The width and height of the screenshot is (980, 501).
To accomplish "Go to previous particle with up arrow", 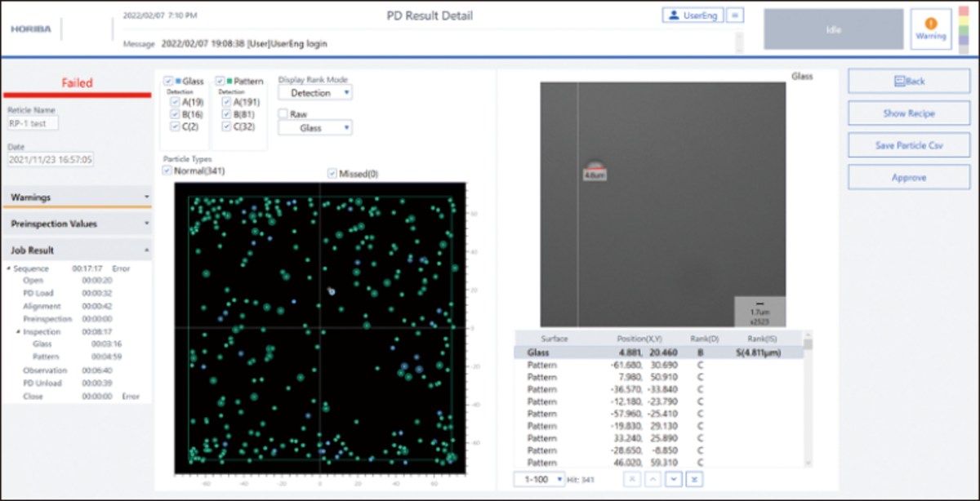I will click(x=653, y=479).
